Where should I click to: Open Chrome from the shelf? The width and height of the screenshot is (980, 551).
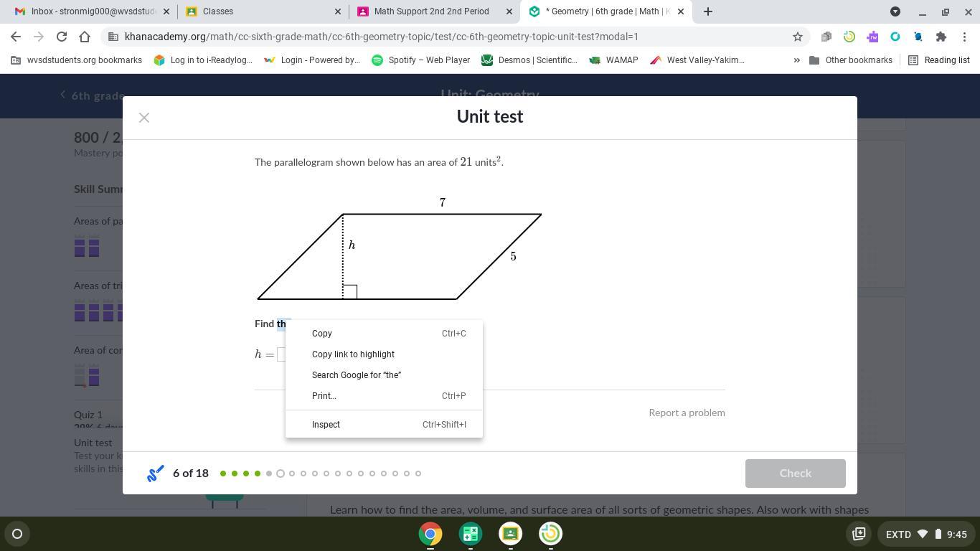pyautogui.click(x=430, y=534)
